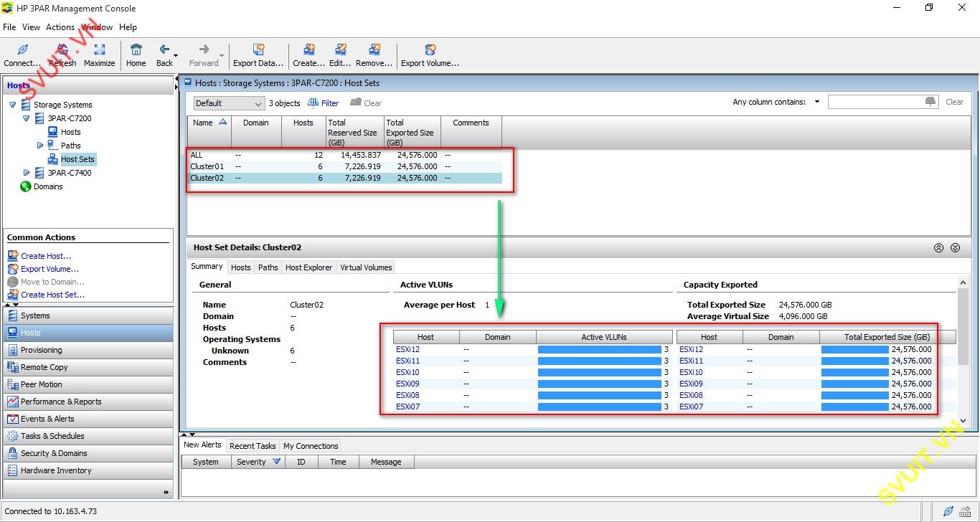
Task: Open the Peer Motion manager pane
Action: tap(88, 384)
